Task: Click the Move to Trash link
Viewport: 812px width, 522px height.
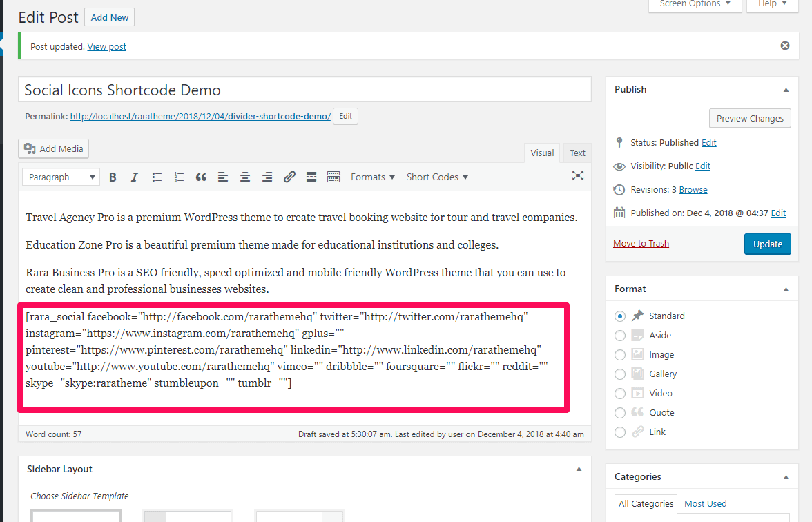Action: (641, 244)
